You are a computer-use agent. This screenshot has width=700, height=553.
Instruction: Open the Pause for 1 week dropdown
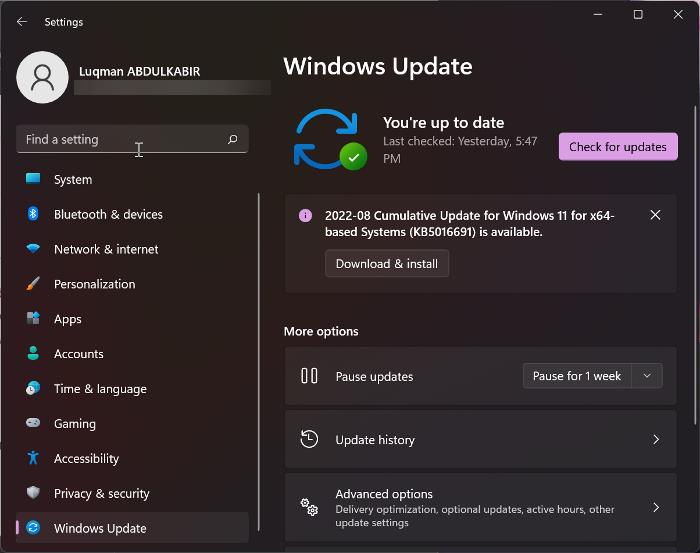pyautogui.click(x=647, y=376)
